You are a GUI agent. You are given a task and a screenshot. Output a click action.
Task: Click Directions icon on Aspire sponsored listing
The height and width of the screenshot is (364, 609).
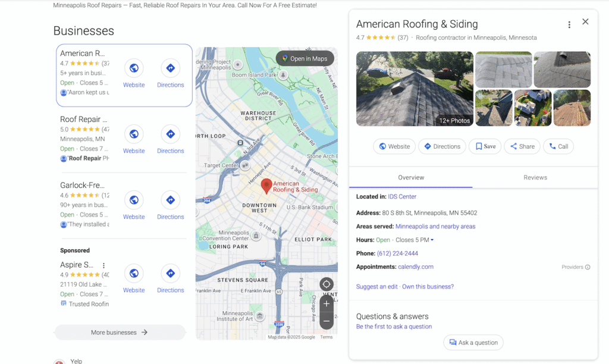(171, 274)
